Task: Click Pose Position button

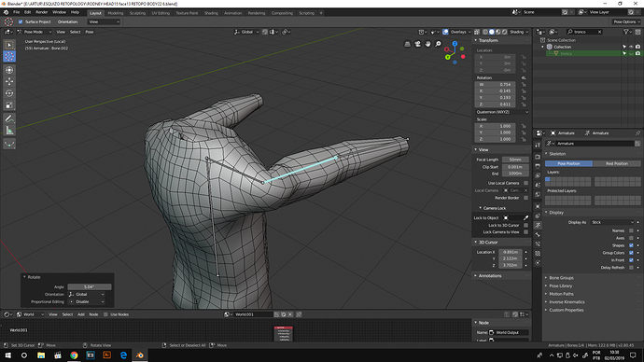Action: 568,163
